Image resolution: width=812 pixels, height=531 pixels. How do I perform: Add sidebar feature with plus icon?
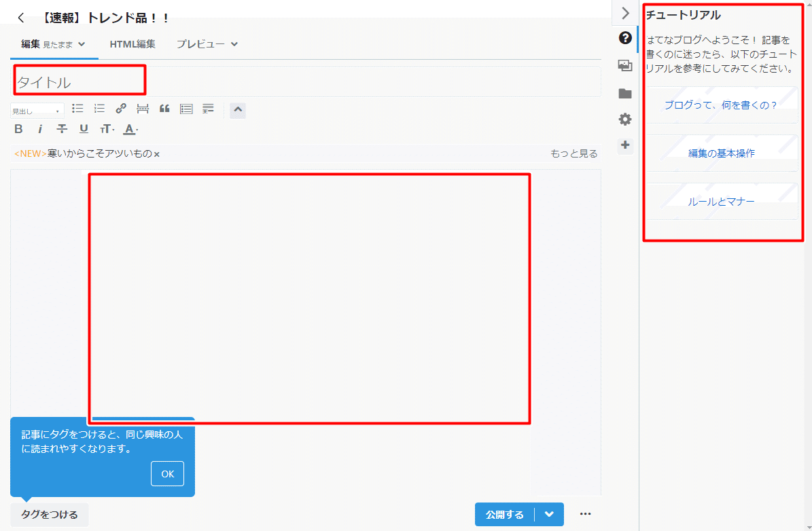(625, 145)
